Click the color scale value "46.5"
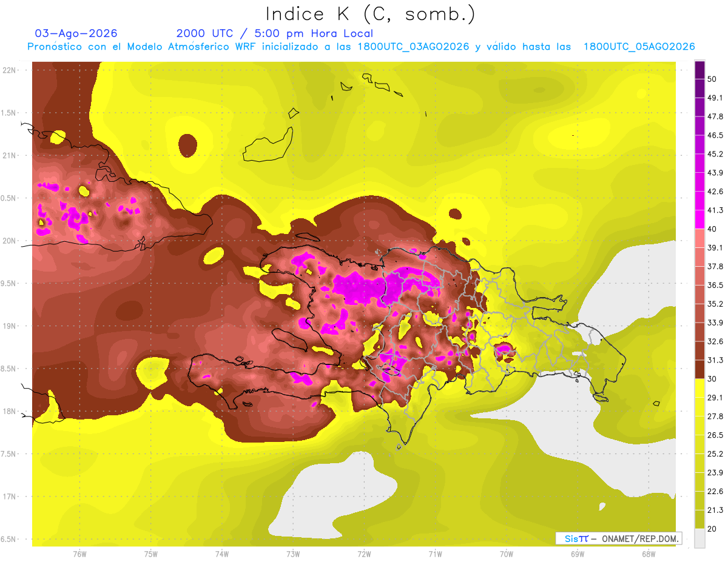The image size is (728, 562). point(715,135)
